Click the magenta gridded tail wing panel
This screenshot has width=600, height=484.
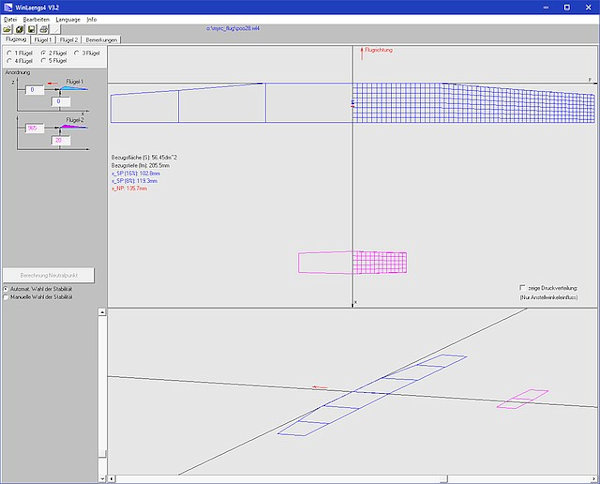pos(380,262)
